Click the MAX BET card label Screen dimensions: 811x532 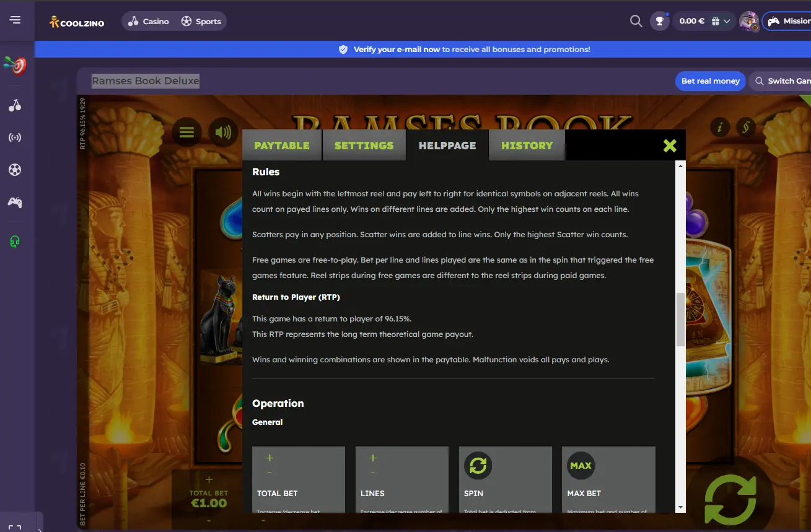pyautogui.click(x=584, y=494)
